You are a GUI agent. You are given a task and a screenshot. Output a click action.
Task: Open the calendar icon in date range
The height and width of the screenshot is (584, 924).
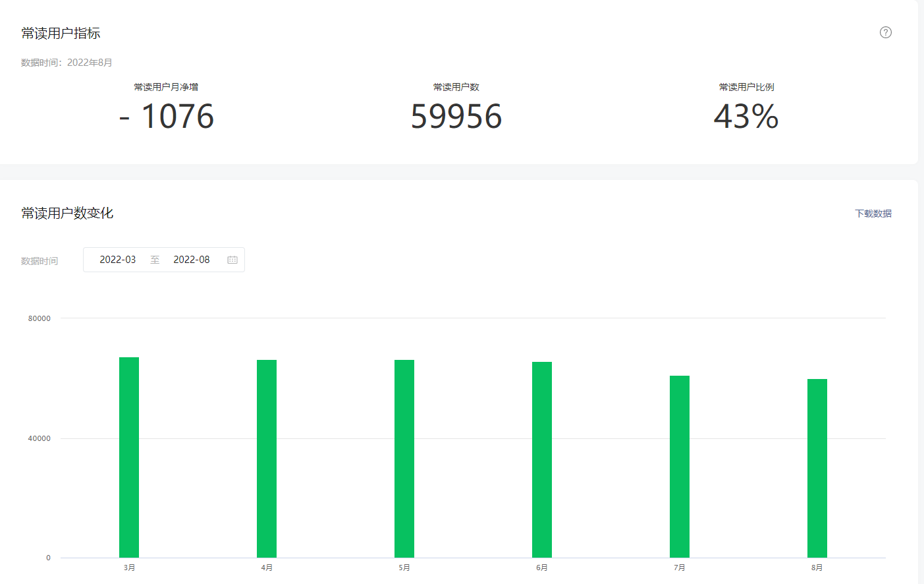pyautogui.click(x=232, y=260)
